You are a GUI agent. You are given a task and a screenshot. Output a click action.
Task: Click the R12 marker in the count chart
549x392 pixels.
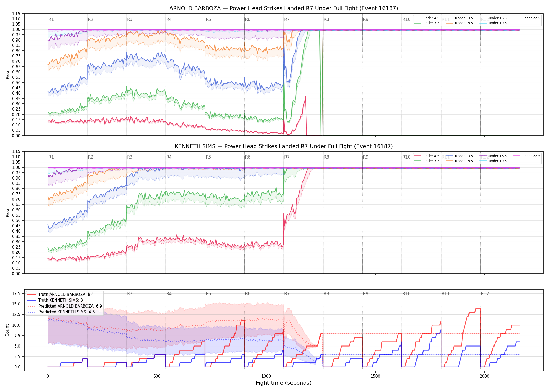(x=485, y=294)
